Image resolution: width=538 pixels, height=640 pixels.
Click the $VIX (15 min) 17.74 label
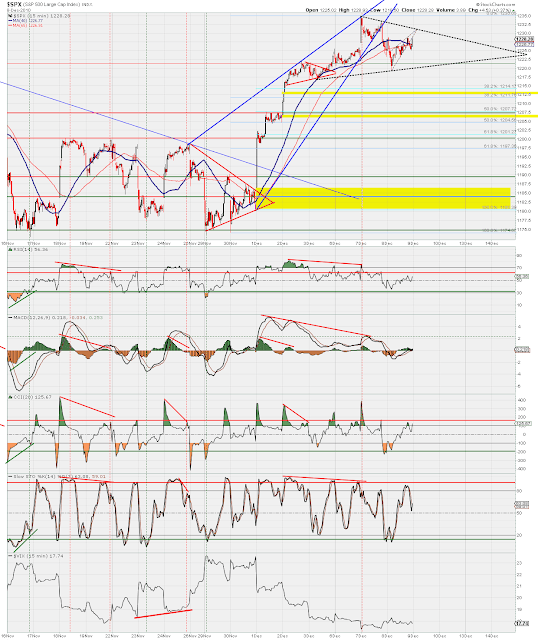(36, 556)
